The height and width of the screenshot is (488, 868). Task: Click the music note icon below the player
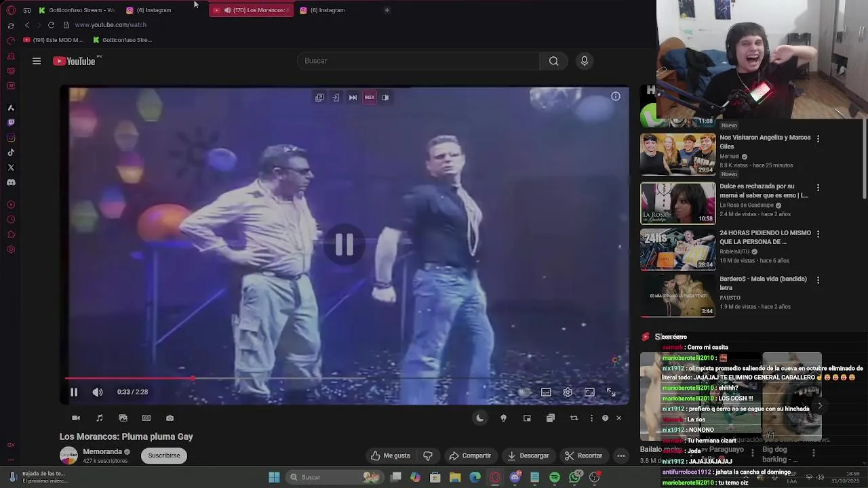click(x=100, y=418)
